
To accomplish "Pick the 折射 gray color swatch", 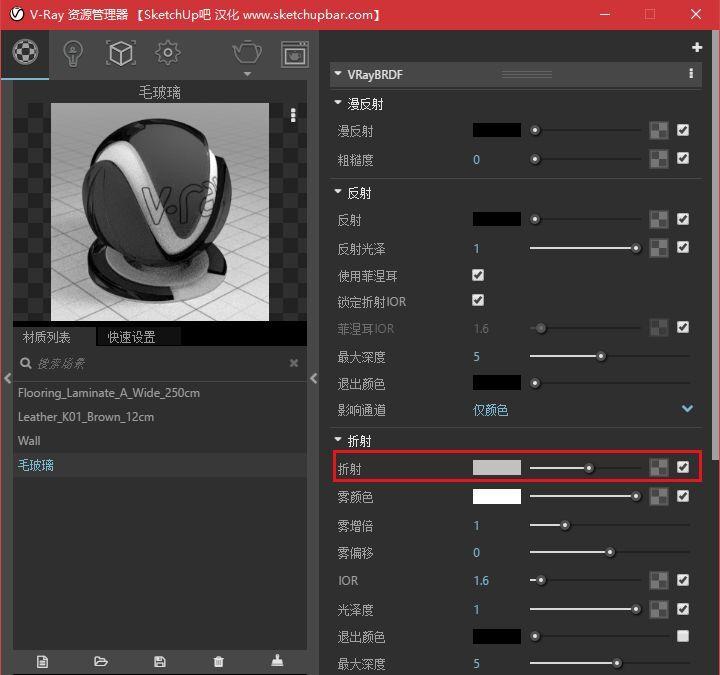I will click(497, 467).
